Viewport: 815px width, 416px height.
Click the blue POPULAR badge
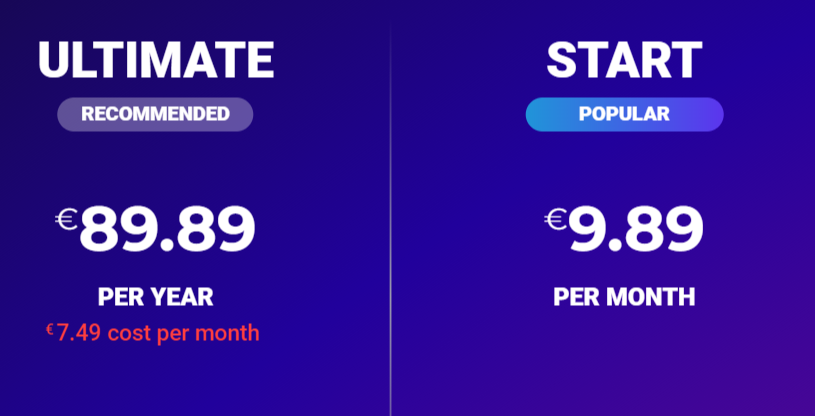click(624, 114)
